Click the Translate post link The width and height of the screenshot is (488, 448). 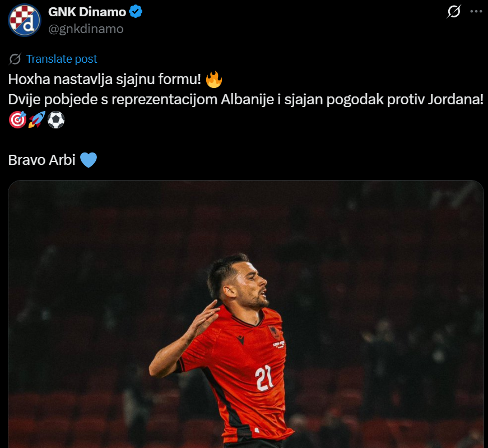62,59
